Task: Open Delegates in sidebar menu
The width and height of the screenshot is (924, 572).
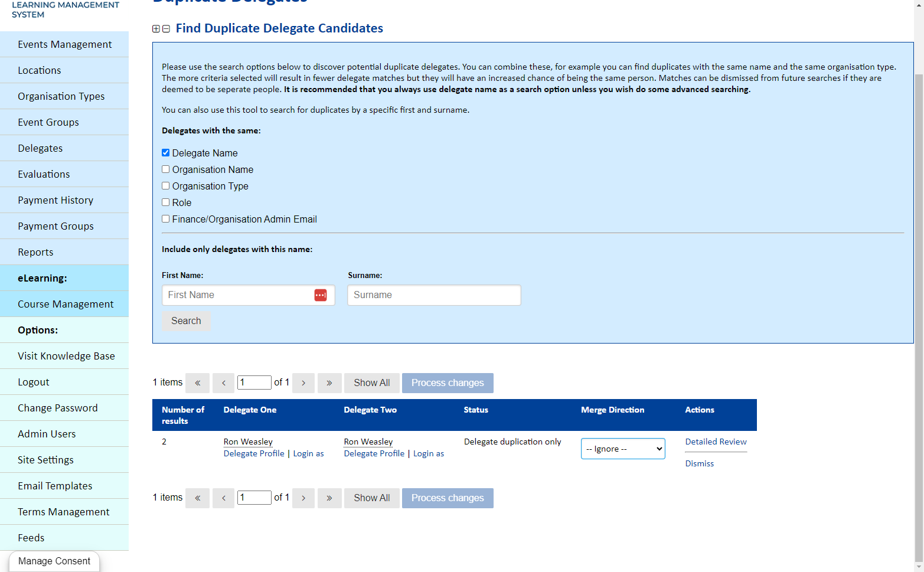Action: click(x=64, y=148)
